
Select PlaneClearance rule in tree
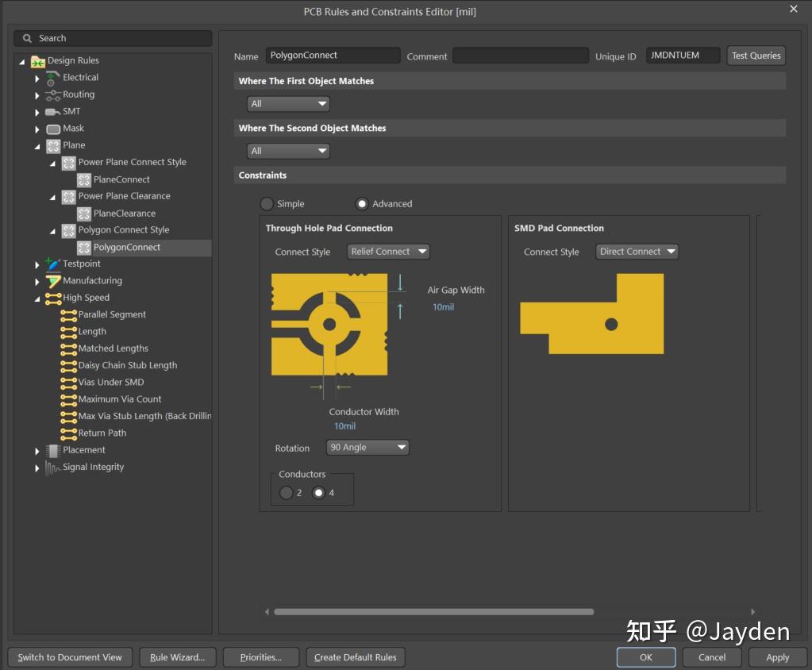click(124, 214)
